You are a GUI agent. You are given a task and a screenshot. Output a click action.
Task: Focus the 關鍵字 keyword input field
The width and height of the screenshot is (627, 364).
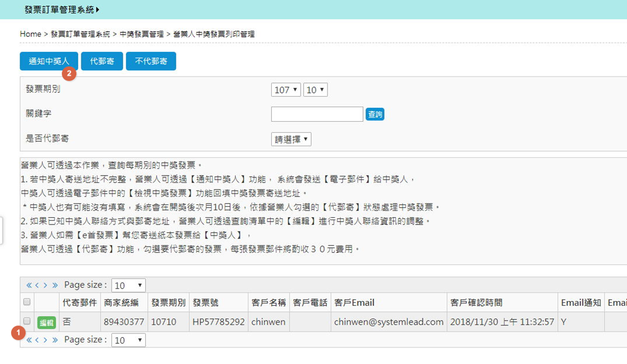(x=317, y=114)
